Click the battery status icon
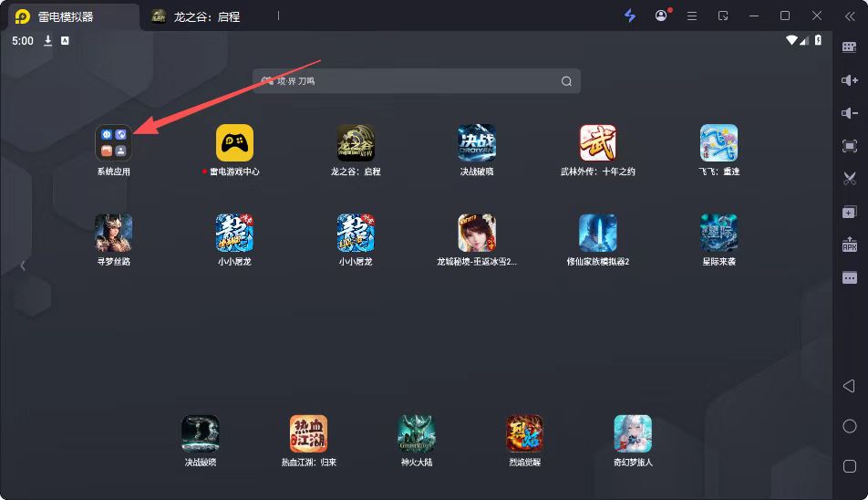The width and height of the screenshot is (868, 500). point(818,40)
